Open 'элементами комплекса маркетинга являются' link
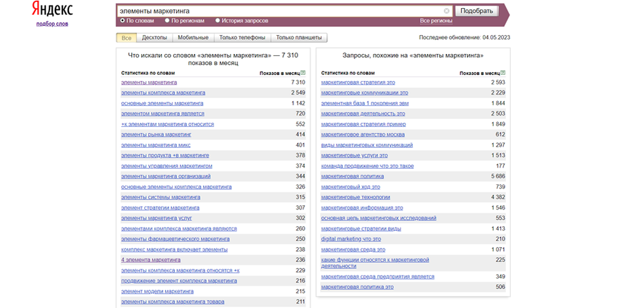The width and height of the screenshot is (644, 308). click(179, 229)
